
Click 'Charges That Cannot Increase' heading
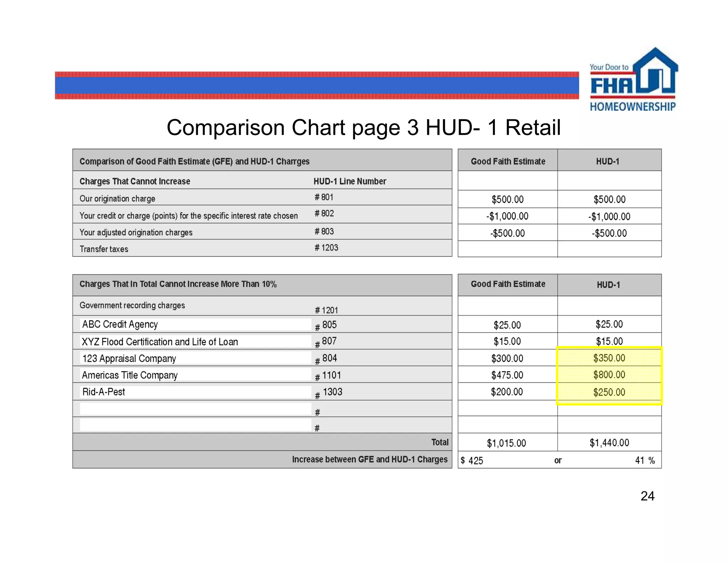click(135, 181)
